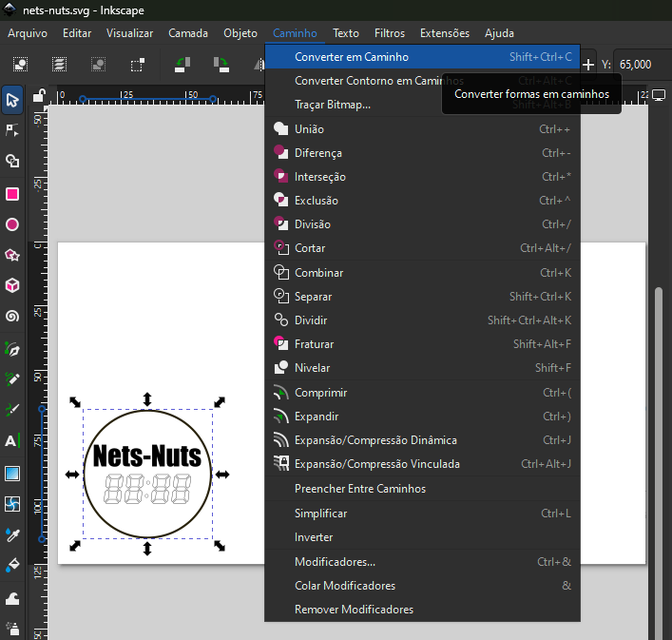Image resolution: width=672 pixels, height=640 pixels.
Task: Open the Extensões menu
Action: point(444,33)
